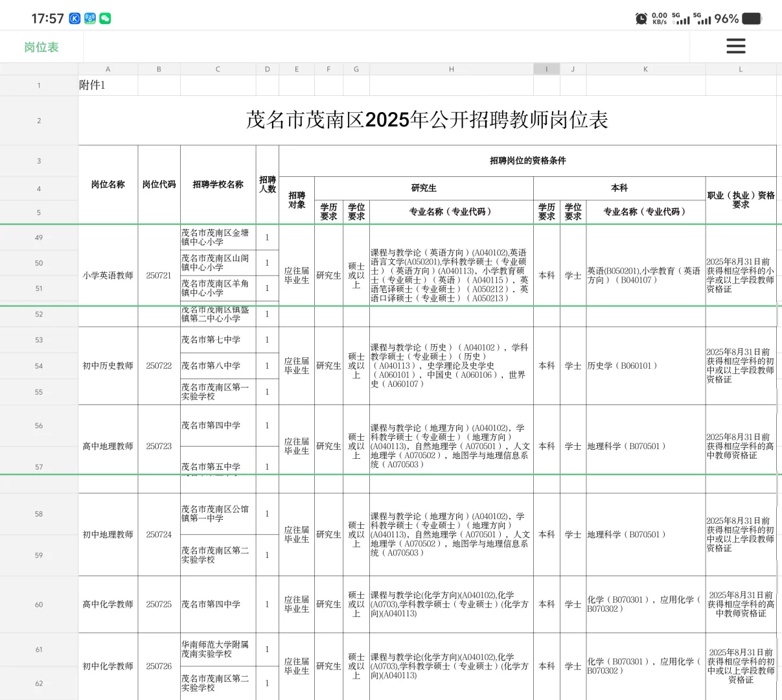
Task: Select column L header
Action: coord(741,69)
